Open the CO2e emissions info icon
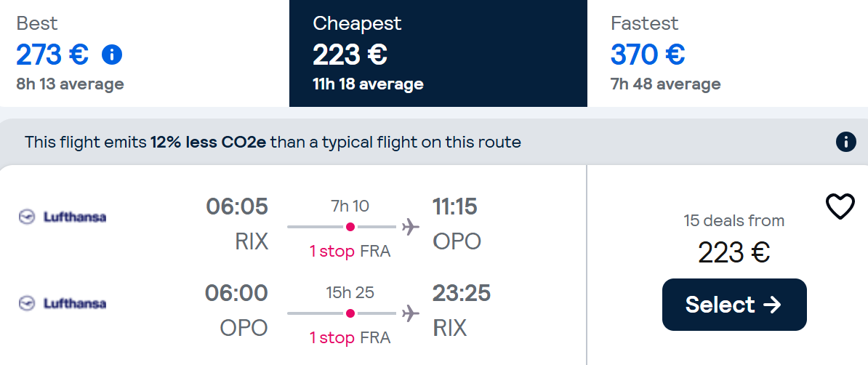The image size is (868, 365). pyautogui.click(x=846, y=143)
